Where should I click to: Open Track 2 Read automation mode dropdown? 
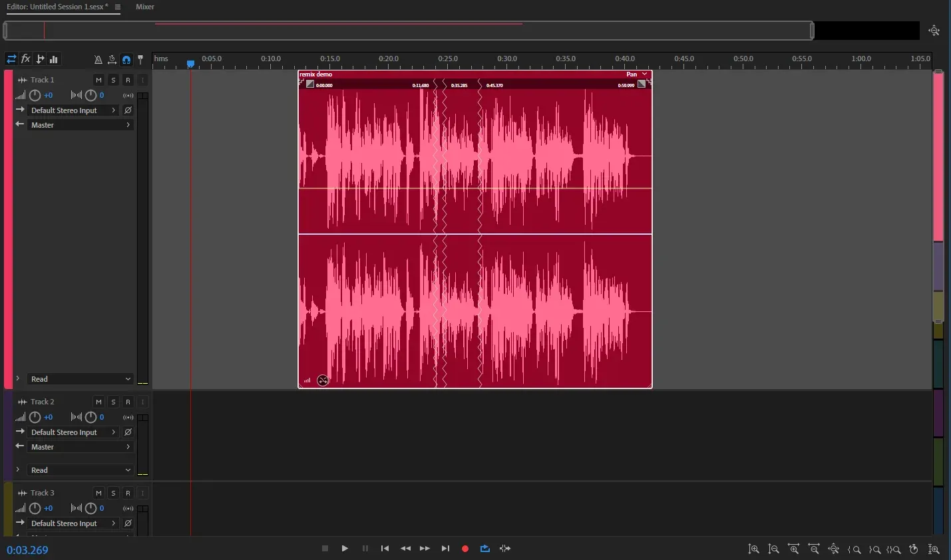(x=81, y=470)
